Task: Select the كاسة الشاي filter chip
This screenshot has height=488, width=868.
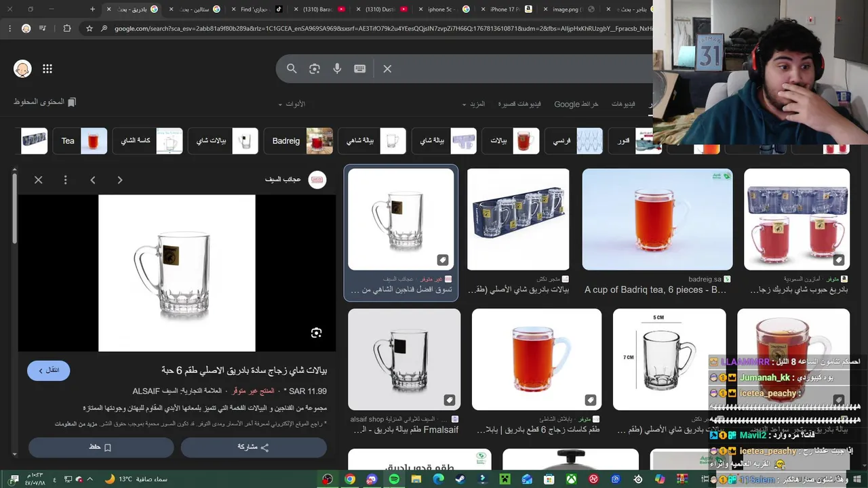Action: coord(147,141)
